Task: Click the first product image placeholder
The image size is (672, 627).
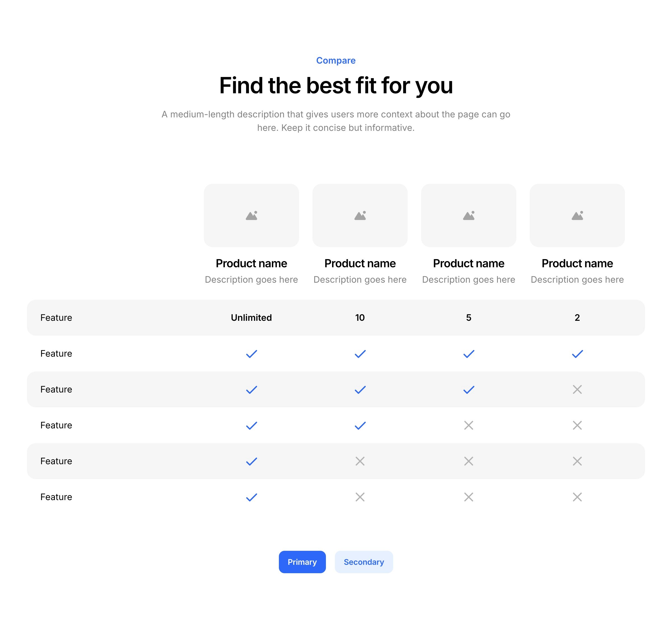Action: pyautogui.click(x=251, y=215)
